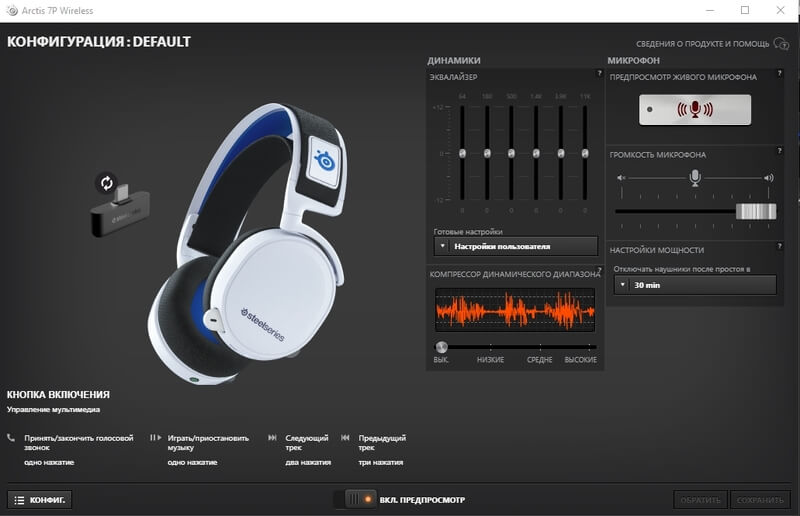This screenshot has width=800, height=516.
Task: Click the compressor slider knob at 'ВЫК.'
Action: pos(441,347)
